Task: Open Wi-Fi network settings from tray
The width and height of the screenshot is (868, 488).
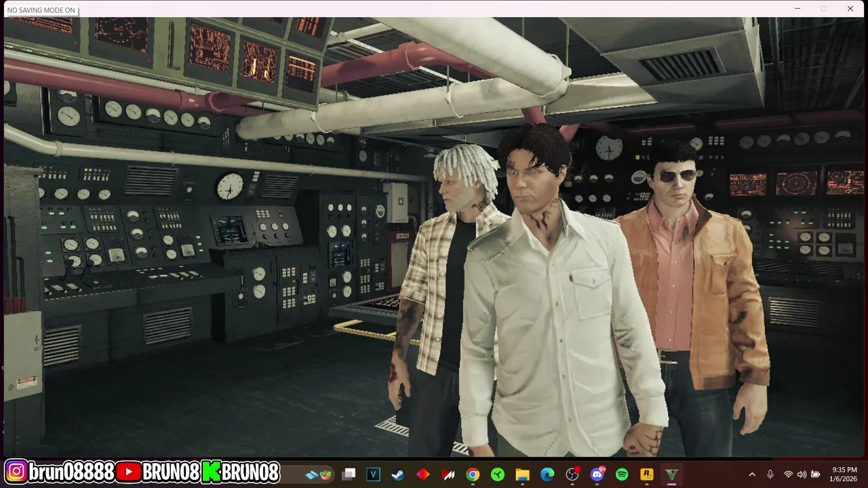Action: tap(788, 474)
